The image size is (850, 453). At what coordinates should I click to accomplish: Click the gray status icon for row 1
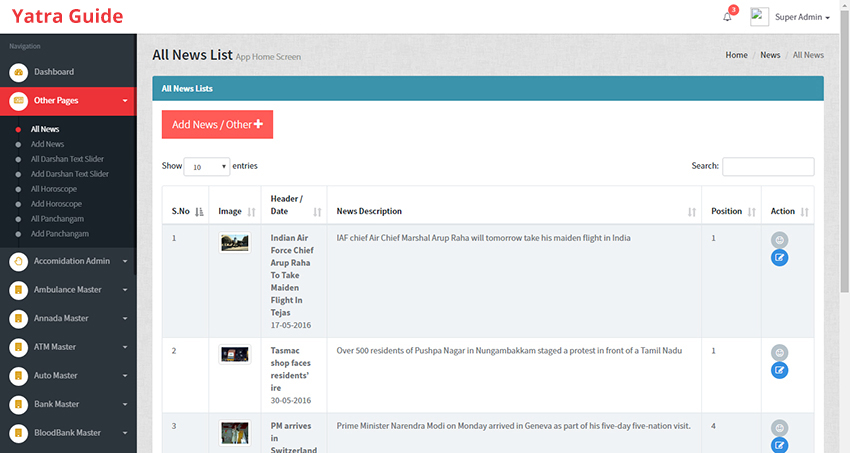[x=780, y=240]
